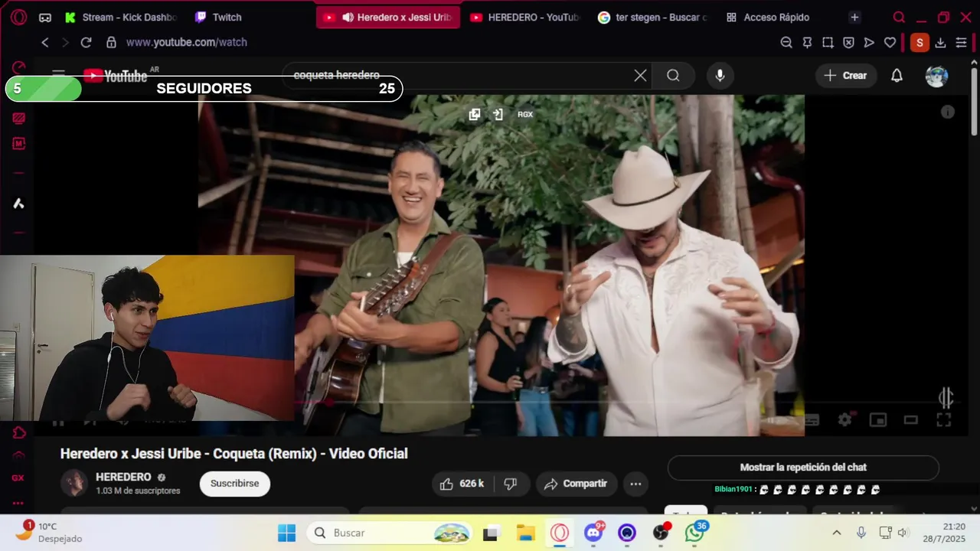Open the Crear dropdown button
Viewport: 980px width, 551px height.
tap(845, 75)
